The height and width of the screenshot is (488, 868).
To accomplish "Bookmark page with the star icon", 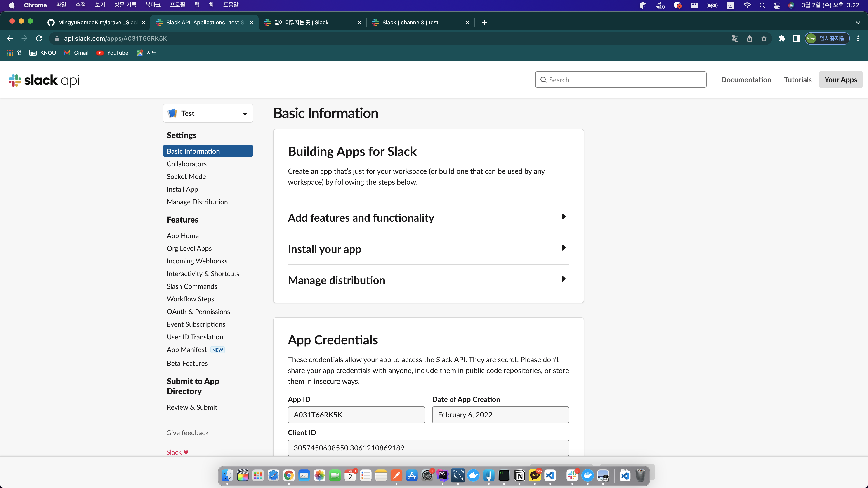I will click(x=764, y=38).
